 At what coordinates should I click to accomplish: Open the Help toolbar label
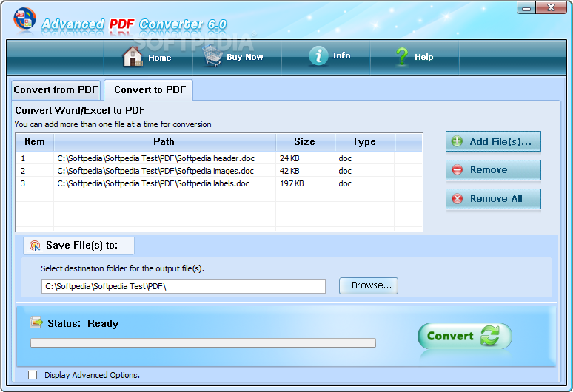coord(424,57)
